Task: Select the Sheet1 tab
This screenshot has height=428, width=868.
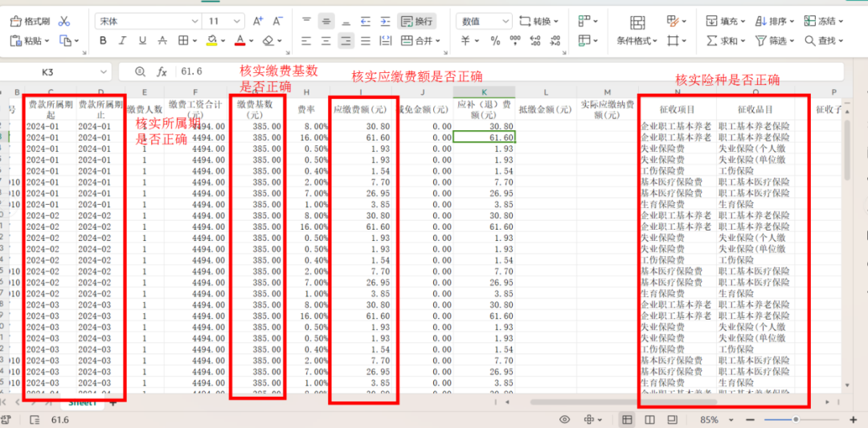Action: click(83, 404)
